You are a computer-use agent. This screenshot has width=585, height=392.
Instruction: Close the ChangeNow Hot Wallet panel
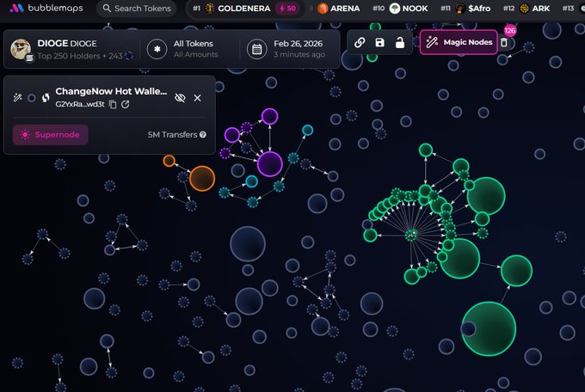(x=197, y=98)
